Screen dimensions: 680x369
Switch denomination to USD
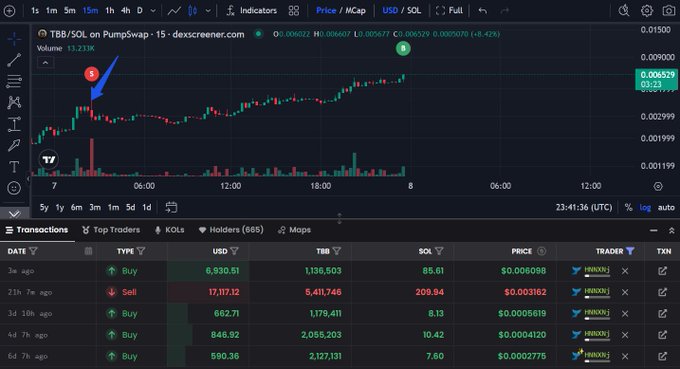coord(390,10)
